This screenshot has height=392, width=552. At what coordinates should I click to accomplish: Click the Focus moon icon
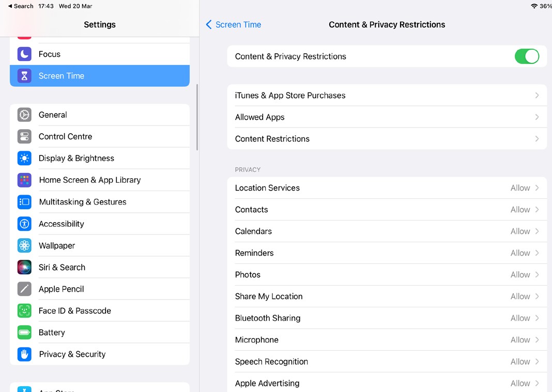click(x=24, y=54)
